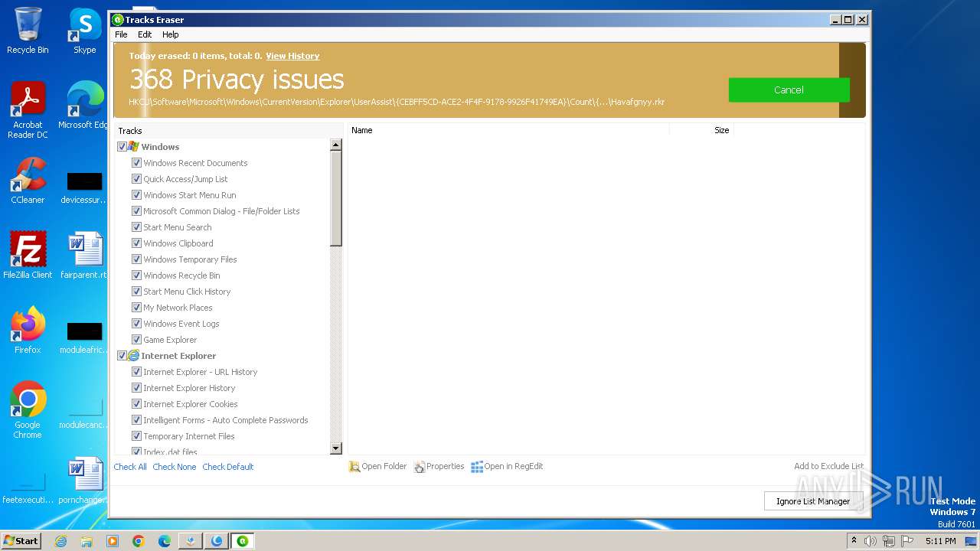Open media player from the taskbar
The image size is (980, 551).
coord(113,541)
